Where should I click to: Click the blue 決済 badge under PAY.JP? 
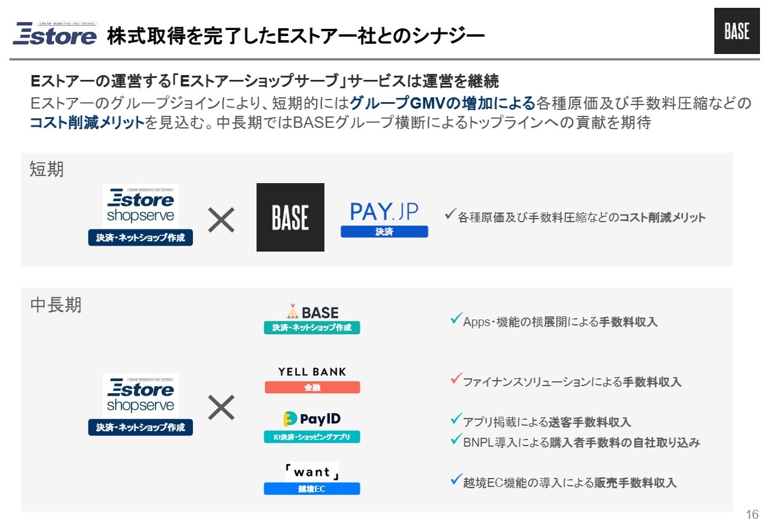[384, 232]
